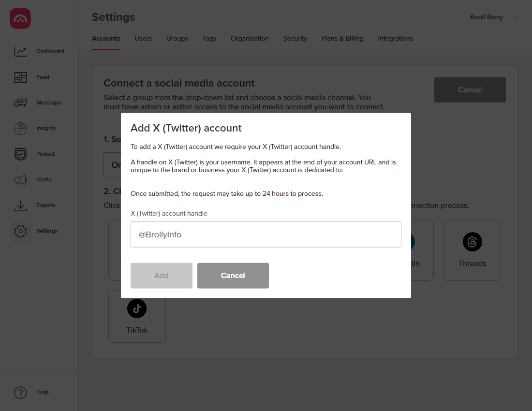Click the Cancel button in dialog
Viewport: 532px width, 411px height.
click(233, 275)
